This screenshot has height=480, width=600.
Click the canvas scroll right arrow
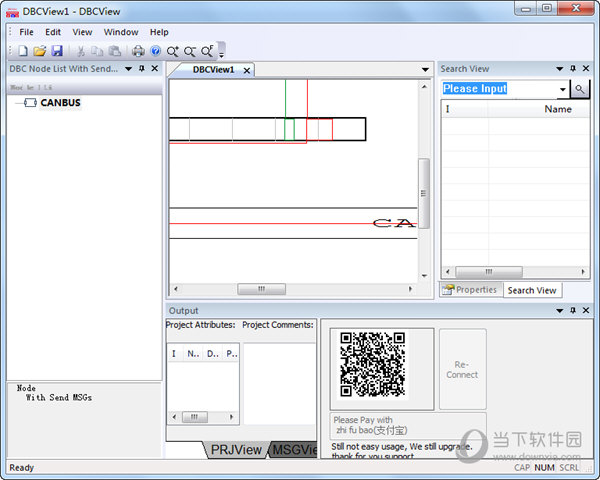[x=410, y=289]
